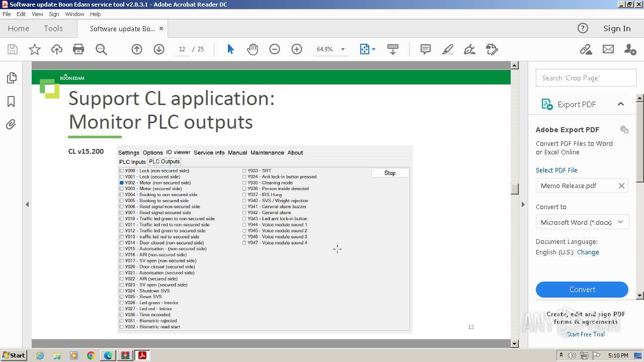Click the Change language link

pos(588,252)
